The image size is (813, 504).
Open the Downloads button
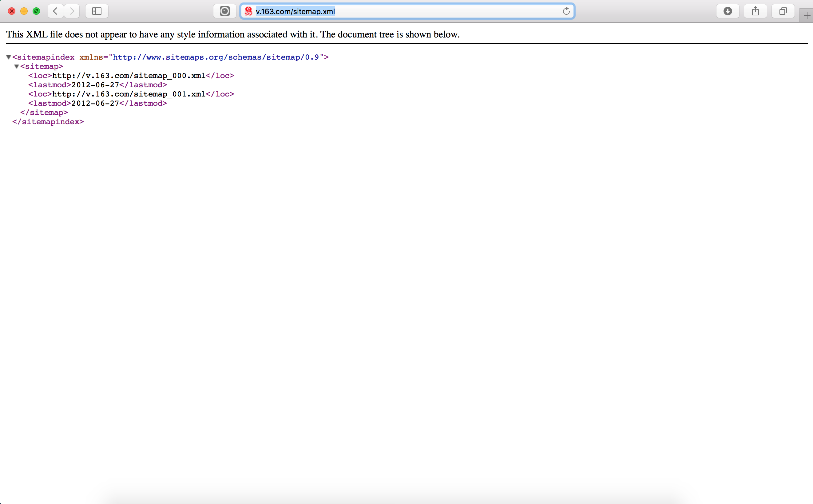tap(728, 11)
